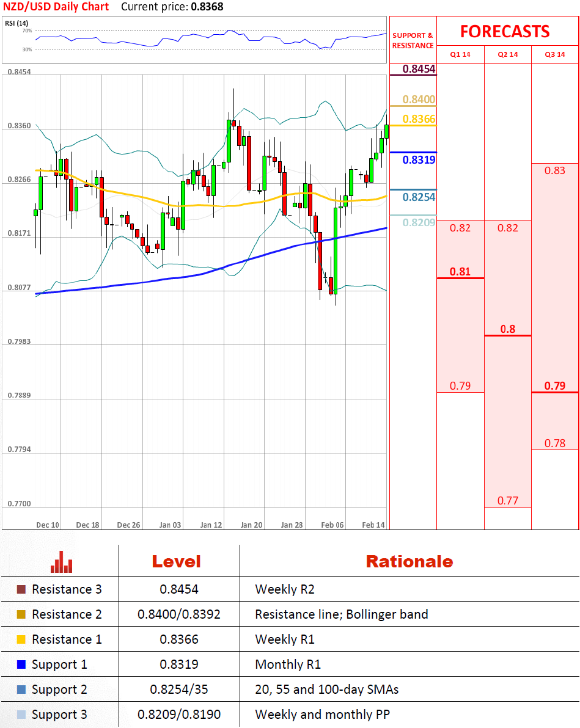Image resolution: width=580 pixels, height=728 pixels.
Task: Select the RSI (14) indicator label
Action: (17, 23)
